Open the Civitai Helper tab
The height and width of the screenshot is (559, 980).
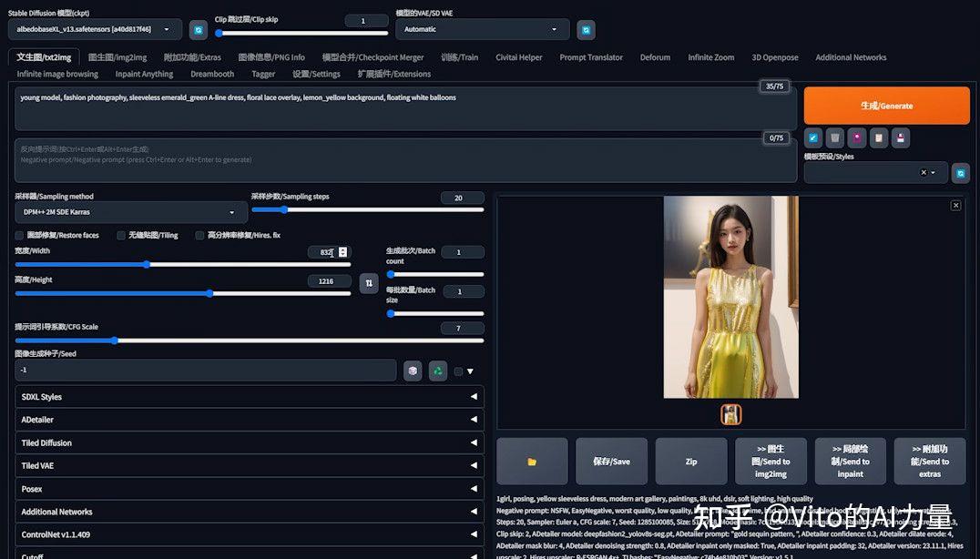[x=519, y=57]
